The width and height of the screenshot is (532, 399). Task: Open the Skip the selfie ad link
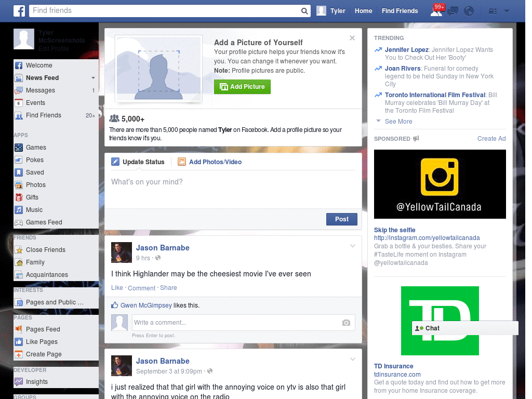394,230
